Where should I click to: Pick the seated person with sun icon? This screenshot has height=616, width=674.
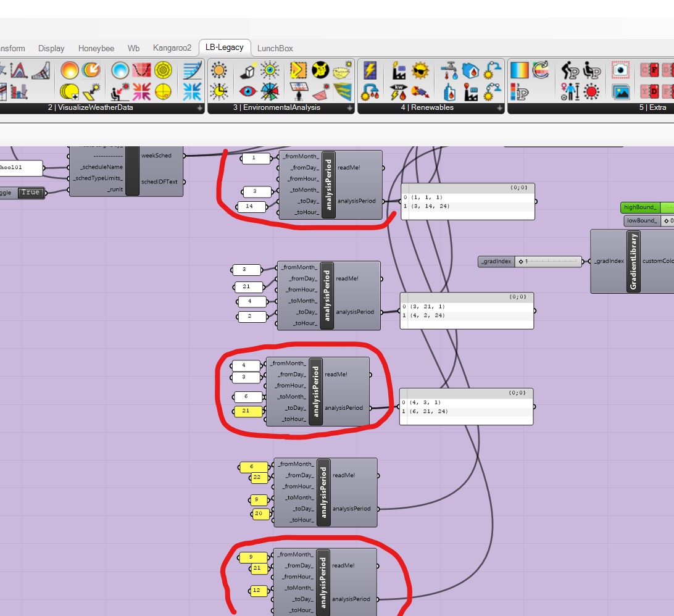pos(120,91)
